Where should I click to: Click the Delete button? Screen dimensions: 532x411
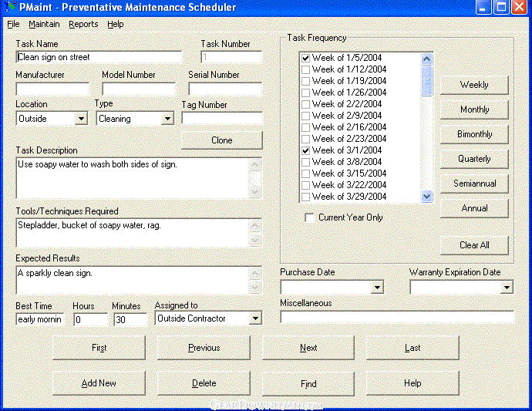[x=204, y=383]
